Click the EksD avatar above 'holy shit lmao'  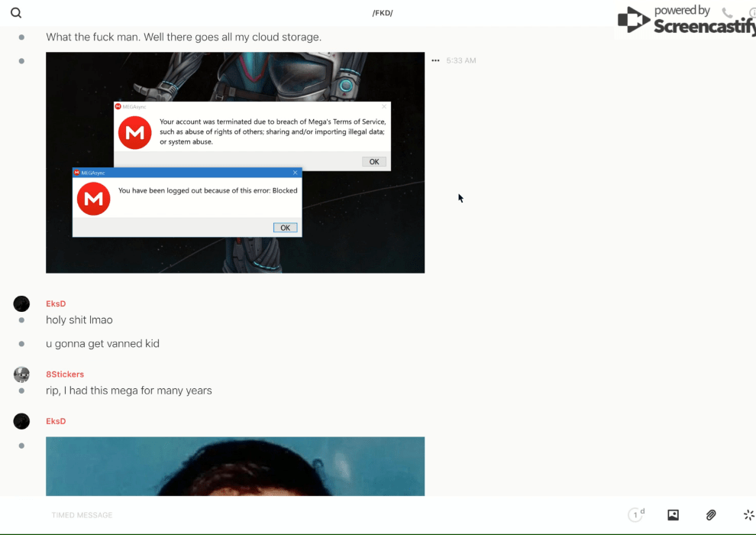click(x=21, y=304)
